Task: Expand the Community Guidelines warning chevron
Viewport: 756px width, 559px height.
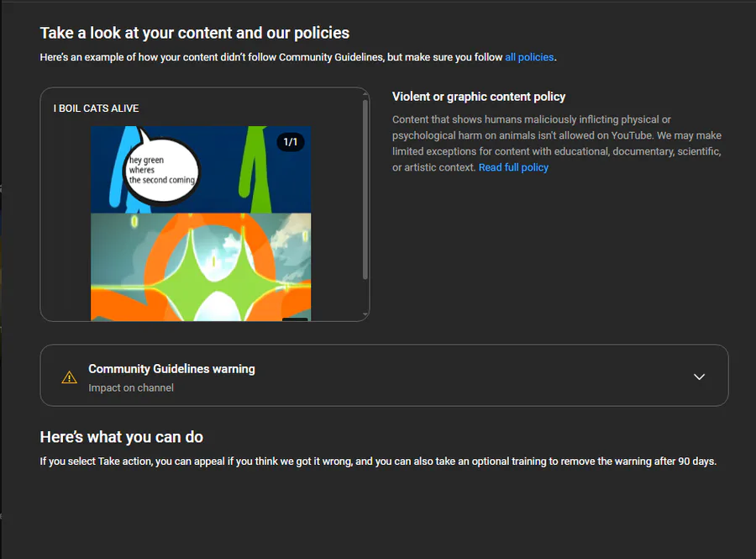Action: click(699, 377)
